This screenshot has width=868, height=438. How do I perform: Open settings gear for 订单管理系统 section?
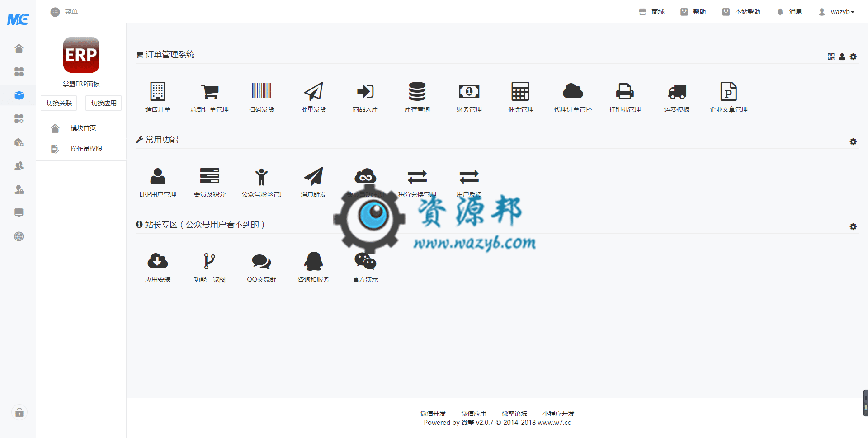tap(853, 57)
